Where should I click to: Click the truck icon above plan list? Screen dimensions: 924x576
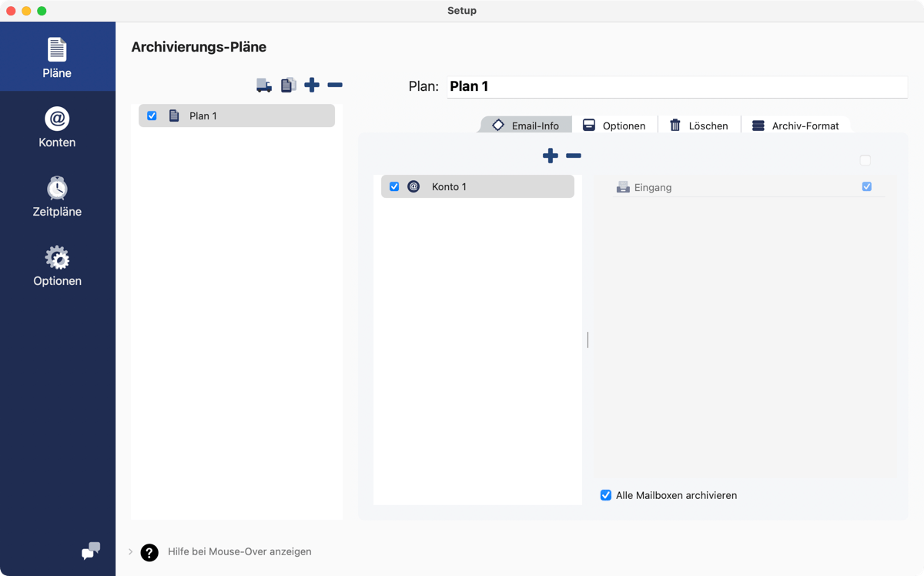(264, 85)
